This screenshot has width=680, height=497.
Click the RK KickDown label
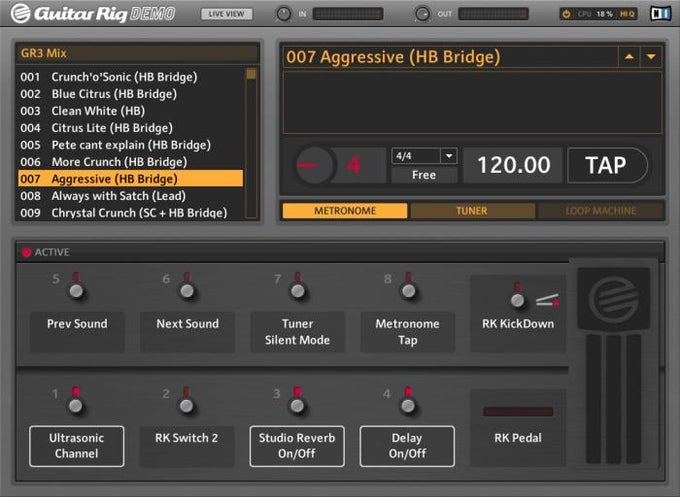[x=518, y=324]
